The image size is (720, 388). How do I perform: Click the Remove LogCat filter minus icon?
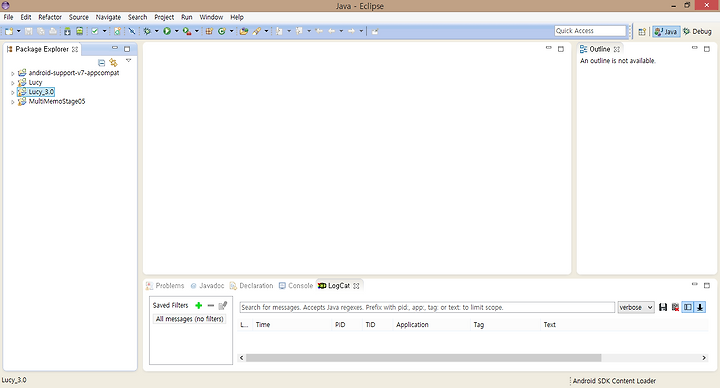click(211, 305)
